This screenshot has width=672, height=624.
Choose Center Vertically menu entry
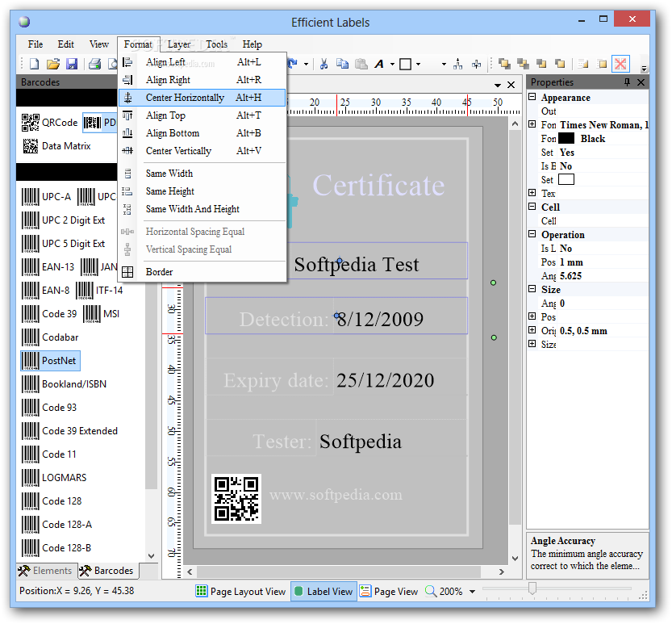coord(202,151)
